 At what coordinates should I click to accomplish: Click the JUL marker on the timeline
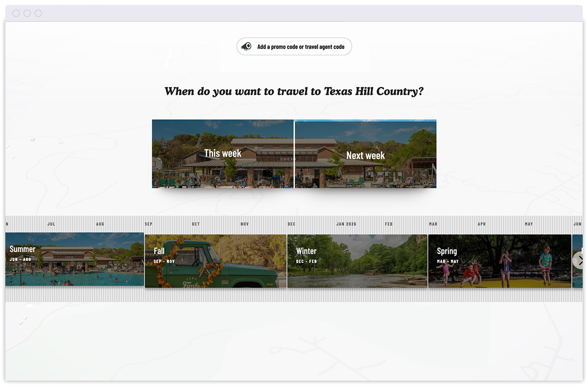(51, 224)
